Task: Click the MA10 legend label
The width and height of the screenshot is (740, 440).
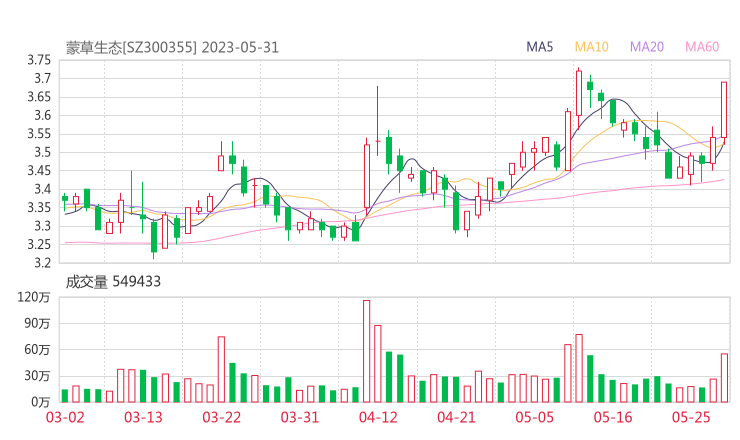Action: 591,47
